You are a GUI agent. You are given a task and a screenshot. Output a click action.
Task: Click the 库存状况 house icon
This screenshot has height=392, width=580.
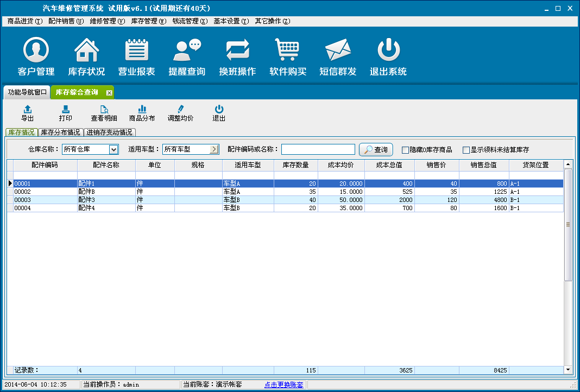tap(86, 50)
